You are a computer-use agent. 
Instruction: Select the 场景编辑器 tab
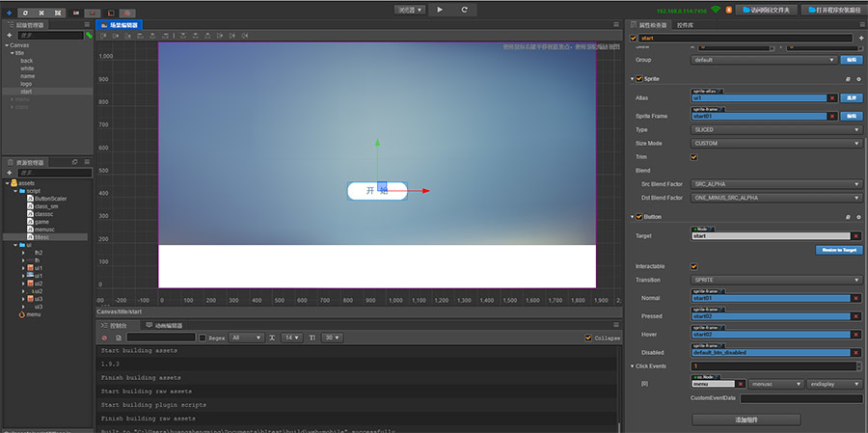(119, 25)
